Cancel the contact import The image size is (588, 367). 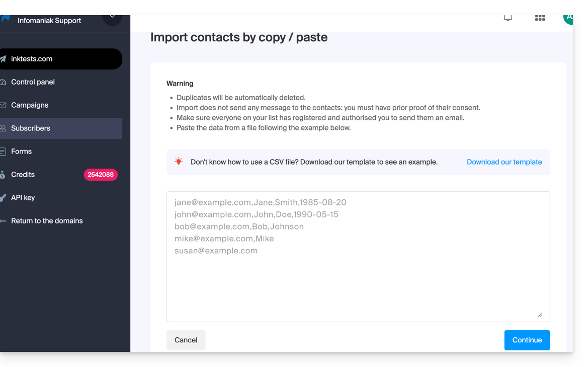(x=186, y=340)
